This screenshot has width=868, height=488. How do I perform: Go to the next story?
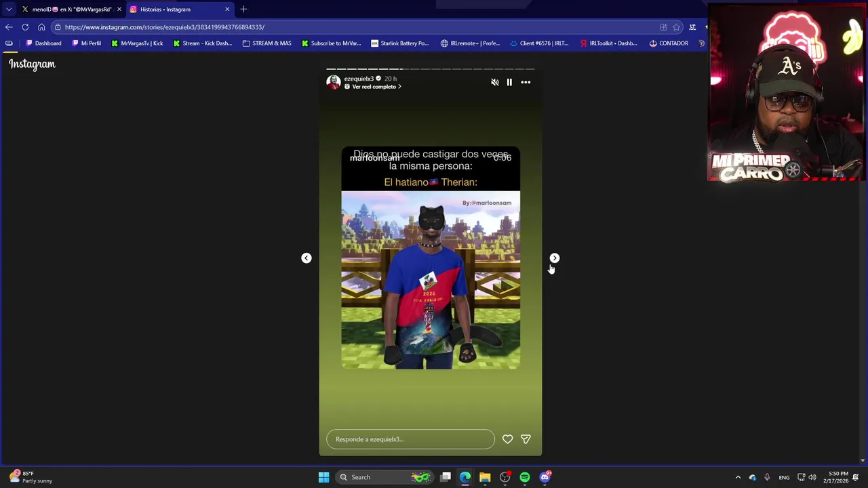555,258
